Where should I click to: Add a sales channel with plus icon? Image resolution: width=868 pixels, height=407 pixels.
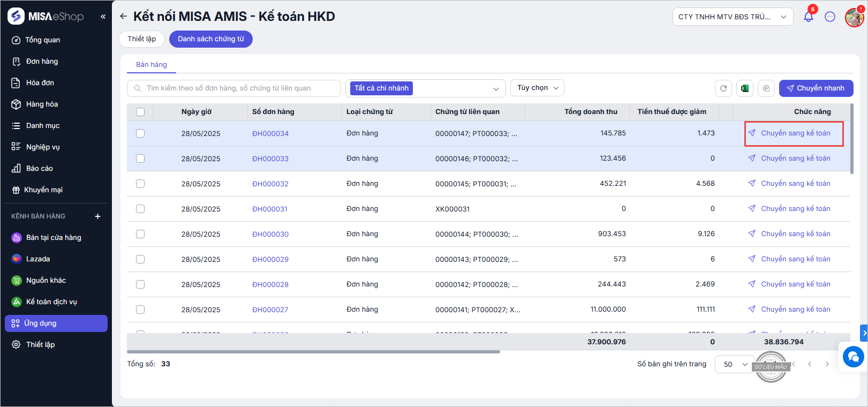coord(97,216)
